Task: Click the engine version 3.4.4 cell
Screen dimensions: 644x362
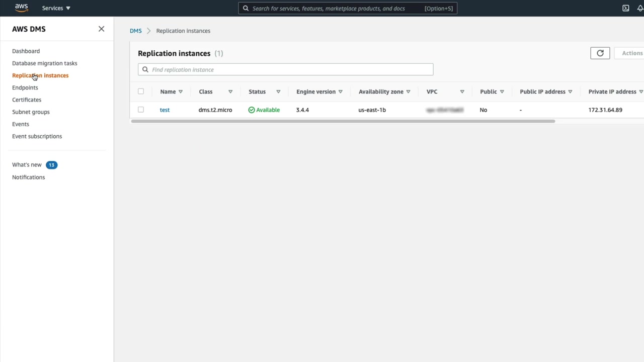Action: pyautogui.click(x=302, y=110)
